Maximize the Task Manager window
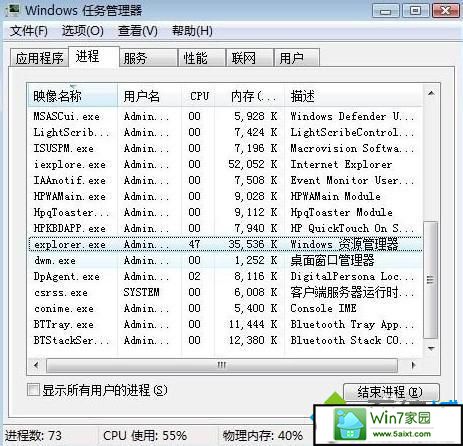Viewport: 463px width, 446px height. click(x=415, y=11)
